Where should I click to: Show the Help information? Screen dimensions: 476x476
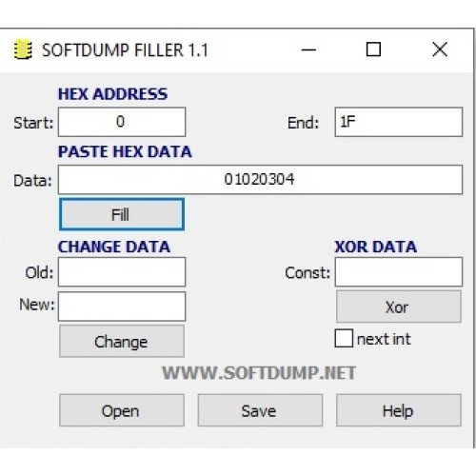[399, 410]
